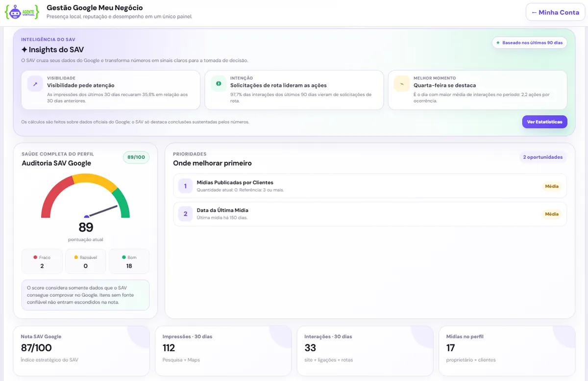Click the sparkle icon in the 90 dias badge
This screenshot has height=381, width=588.
coord(498,43)
